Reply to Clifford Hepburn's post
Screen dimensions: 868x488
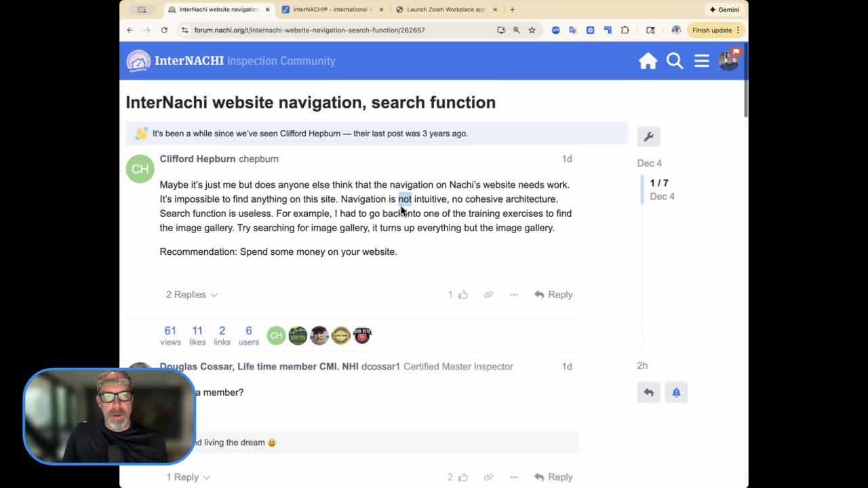[553, 295]
